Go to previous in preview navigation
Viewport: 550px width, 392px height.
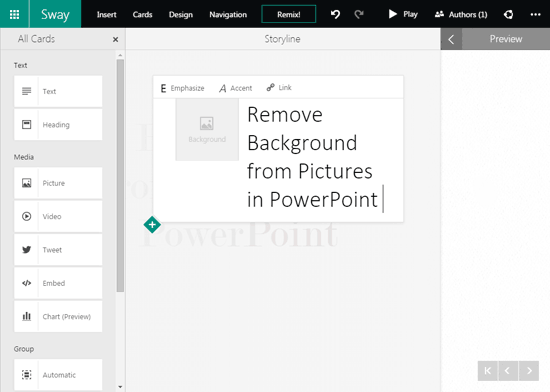(507, 371)
